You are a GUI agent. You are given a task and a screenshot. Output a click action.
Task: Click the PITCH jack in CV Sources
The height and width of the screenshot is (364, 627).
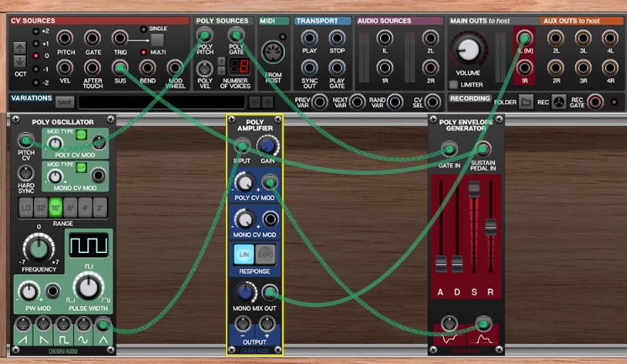65,39
